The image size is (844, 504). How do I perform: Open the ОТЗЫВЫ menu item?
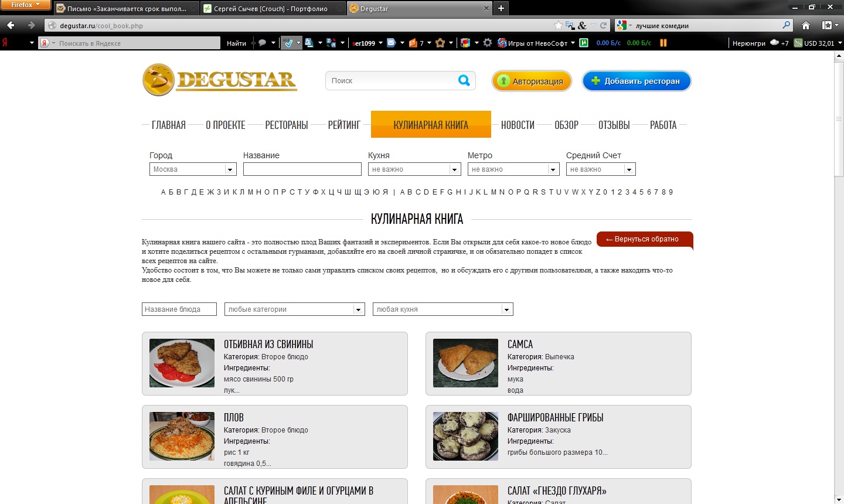click(x=614, y=125)
